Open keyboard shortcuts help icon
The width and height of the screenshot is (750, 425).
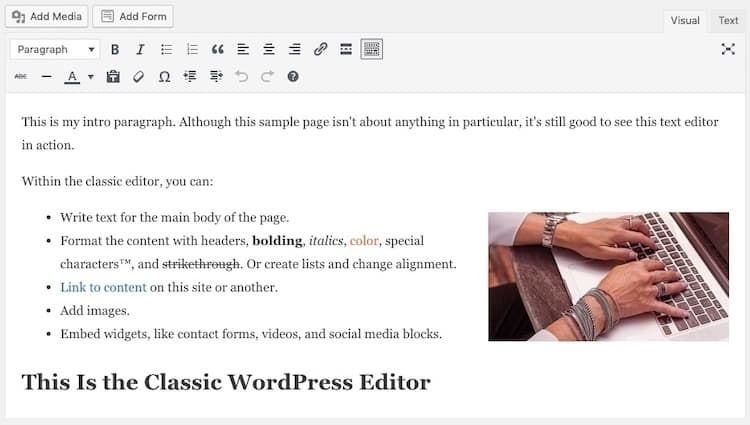(293, 76)
